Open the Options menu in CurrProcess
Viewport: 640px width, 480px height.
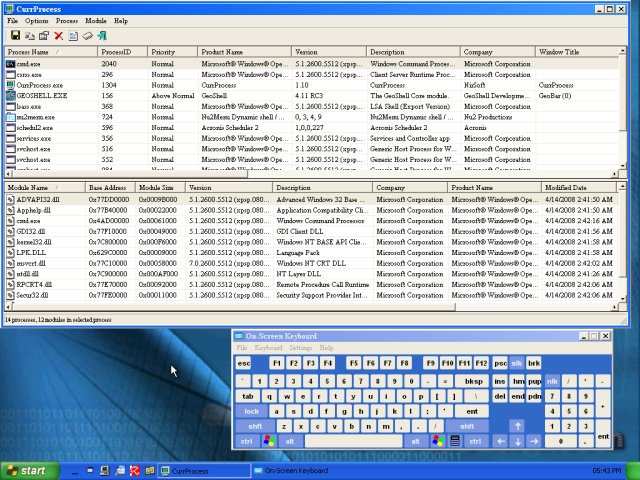[x=37, y=21]
